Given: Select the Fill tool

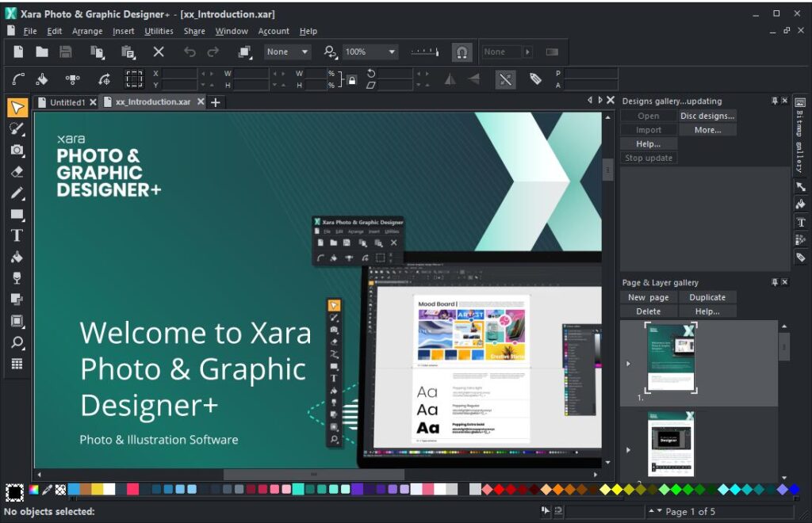Looking at the screenshot, I should 16,256.
